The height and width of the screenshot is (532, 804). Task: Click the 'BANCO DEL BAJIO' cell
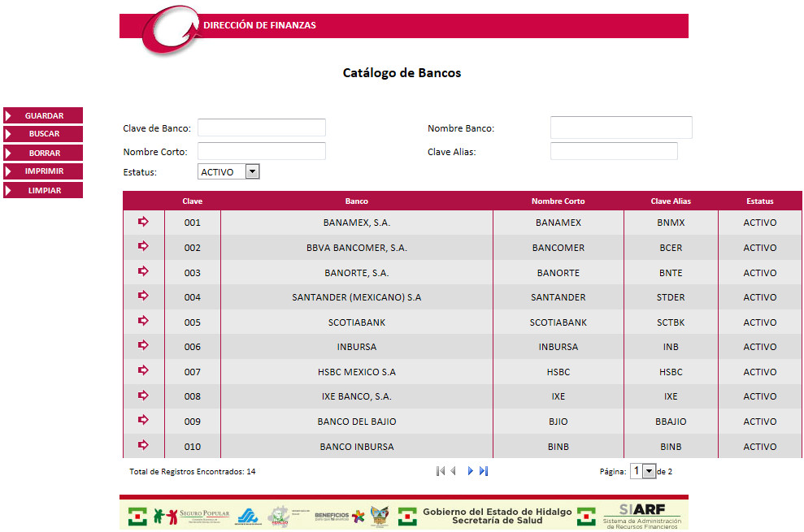point(356,422)
